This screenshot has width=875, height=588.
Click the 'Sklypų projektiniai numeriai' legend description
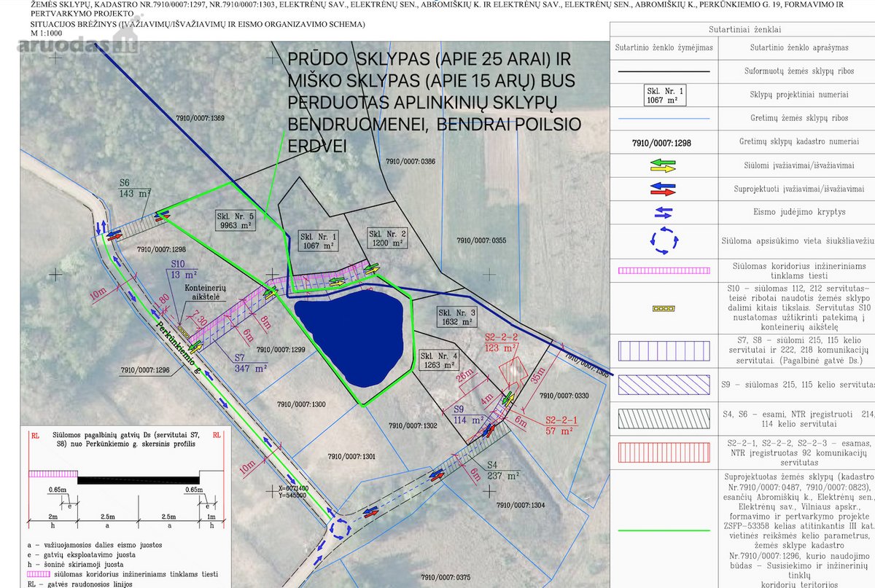(798, 95)
